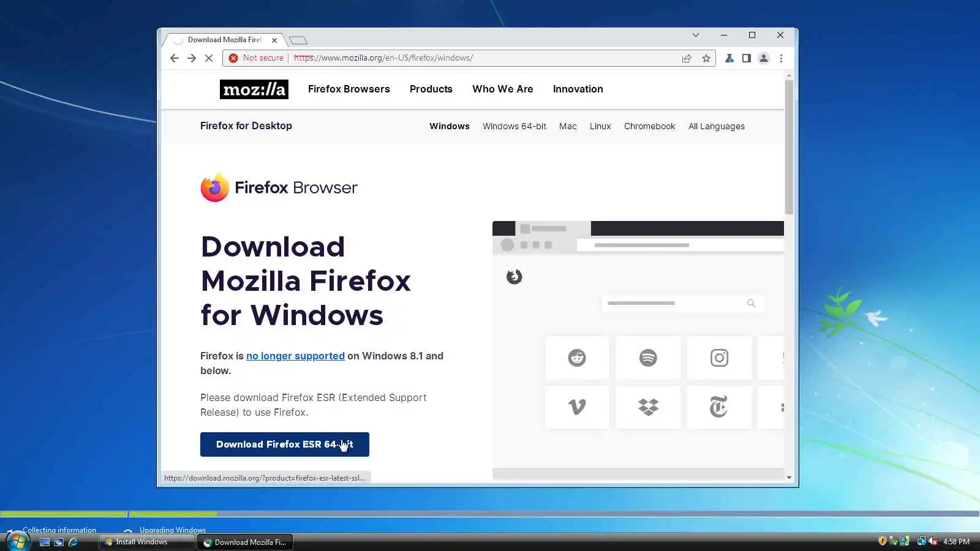The width and height of the screenshot is (980, 551).
Task: Click the muted volume tray icon
Action: tap(933, 541)
